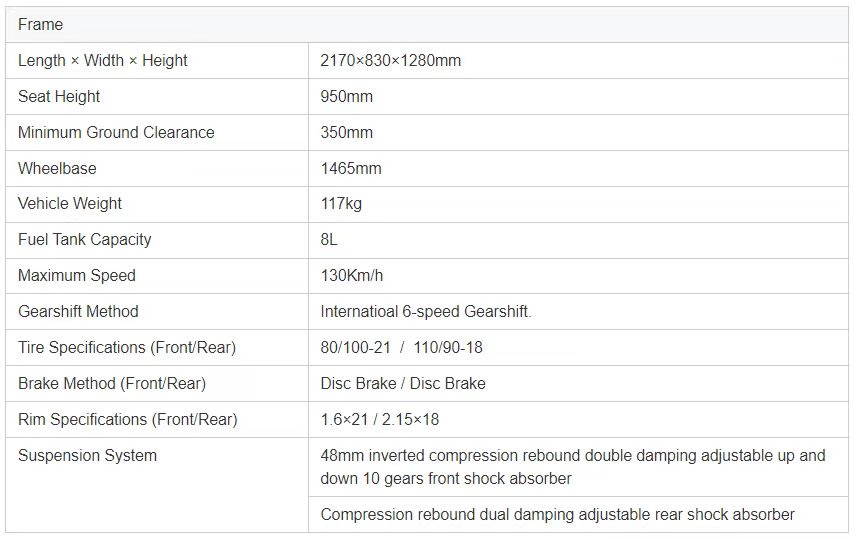Select the Gearshift Method label
This screenshot has width=856, height=539.
(x=78, y=311)
